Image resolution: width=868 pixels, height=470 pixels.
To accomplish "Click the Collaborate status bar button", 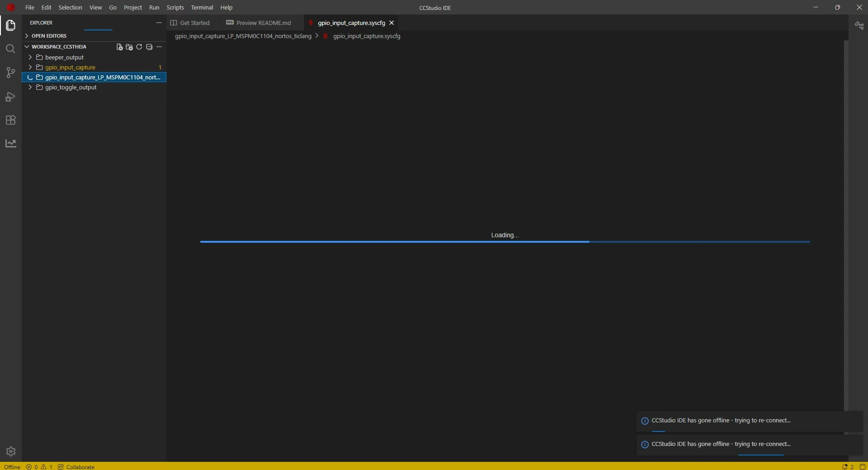I will click(x=76, y=466).
